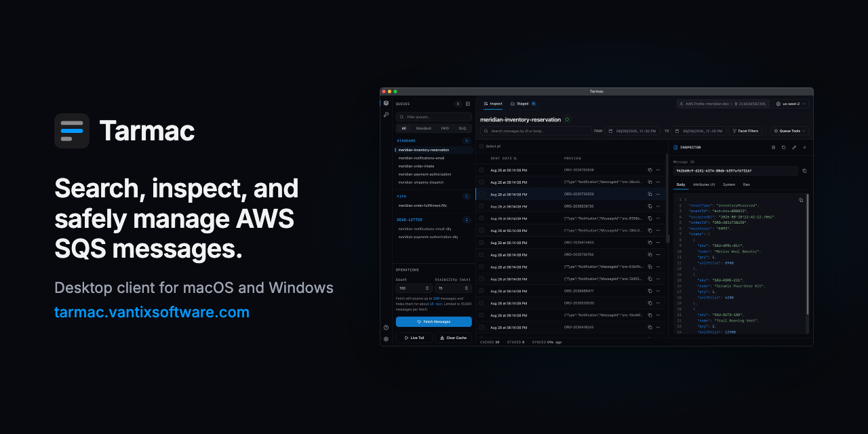This screenshot has height=434, width=868.
Task: Switch to Attributes (4) tab
Action: [704, 184]
